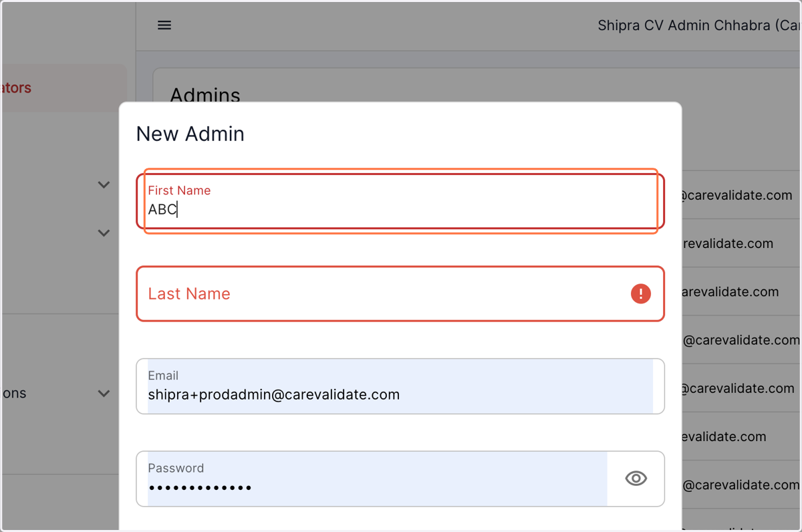Click the Last Name error icon
802x532 pixels.
pos(640,293)
